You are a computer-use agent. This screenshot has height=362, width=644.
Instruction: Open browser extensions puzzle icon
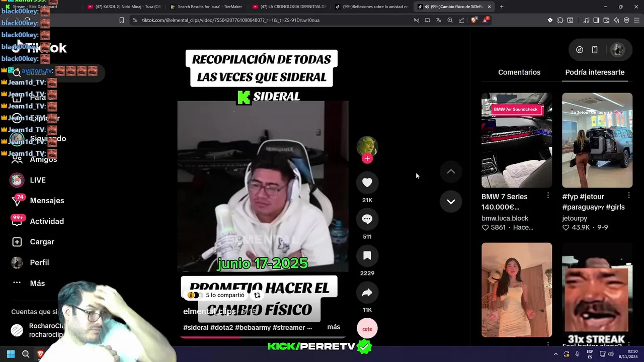click(x=560, y=20)
